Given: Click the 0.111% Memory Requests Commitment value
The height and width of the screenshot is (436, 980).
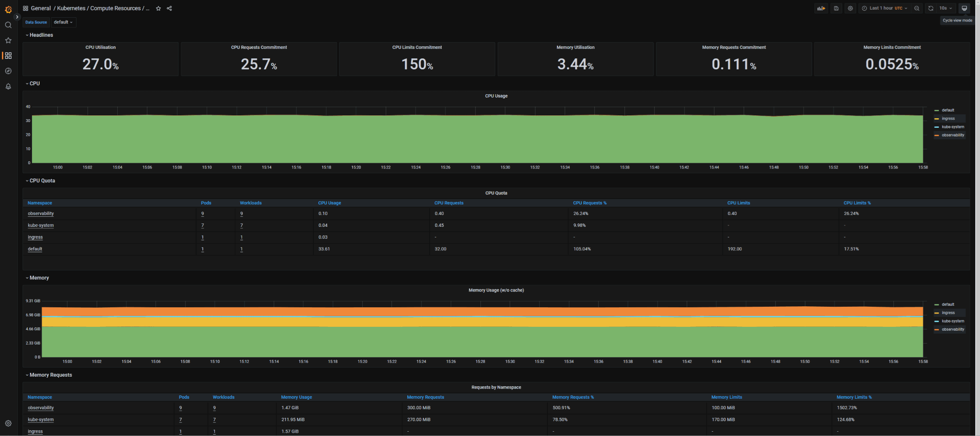Looking at the screenshot, I should 734,64.
